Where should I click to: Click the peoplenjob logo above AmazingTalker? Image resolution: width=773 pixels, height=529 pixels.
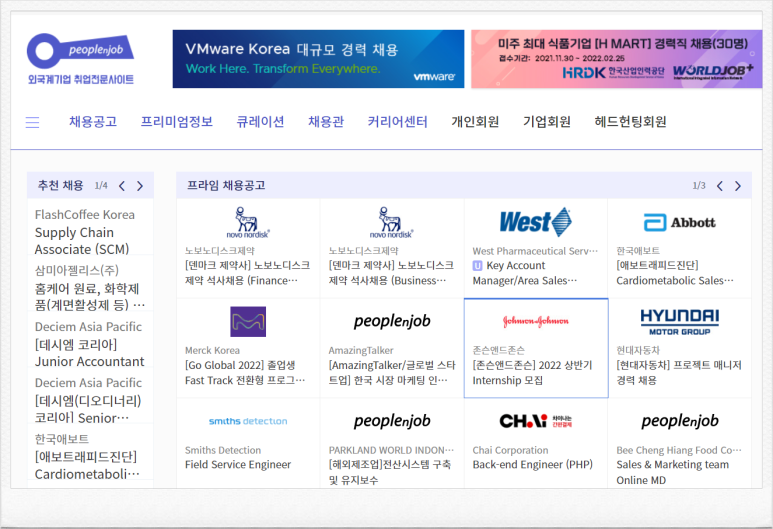click(392, 321)
